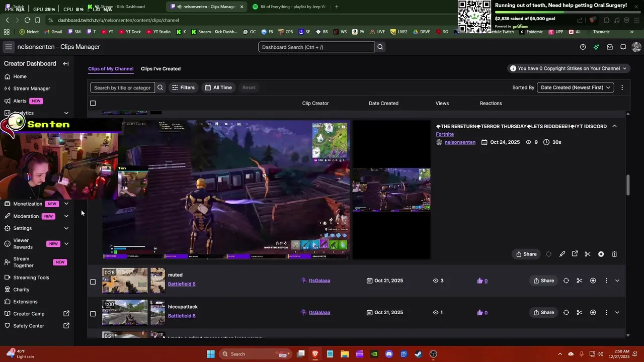Check the box for the hiccupattack clip
644x362 pixels.
(93, 314)
